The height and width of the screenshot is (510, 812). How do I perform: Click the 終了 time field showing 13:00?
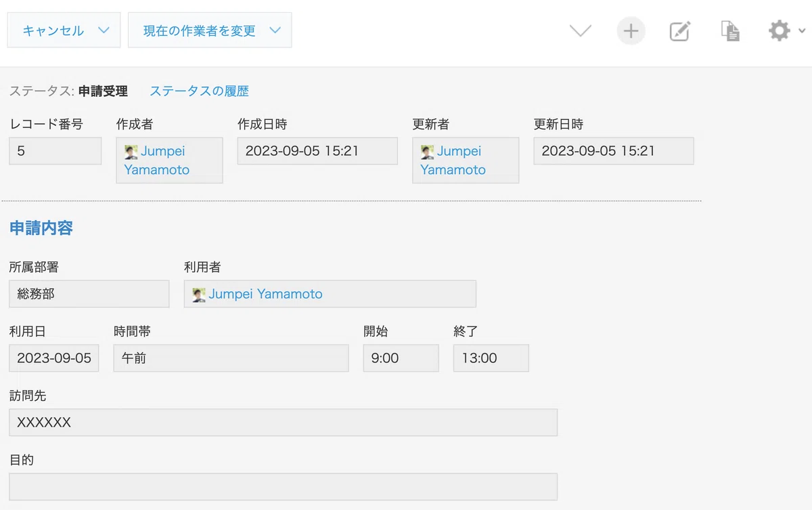coord(491,358)
